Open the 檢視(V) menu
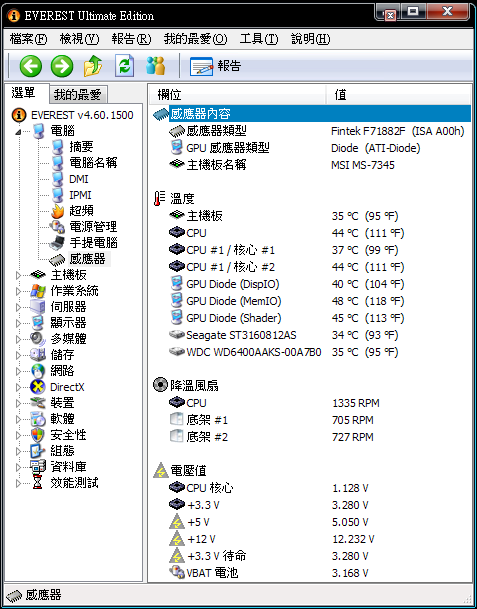 click(79, 39)
